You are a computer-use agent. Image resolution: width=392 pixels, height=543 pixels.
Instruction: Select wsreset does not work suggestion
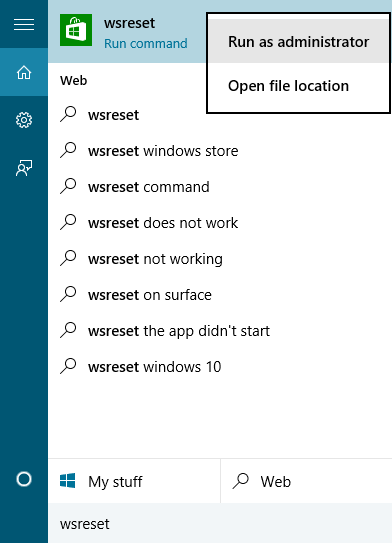(x=220, y=223)
